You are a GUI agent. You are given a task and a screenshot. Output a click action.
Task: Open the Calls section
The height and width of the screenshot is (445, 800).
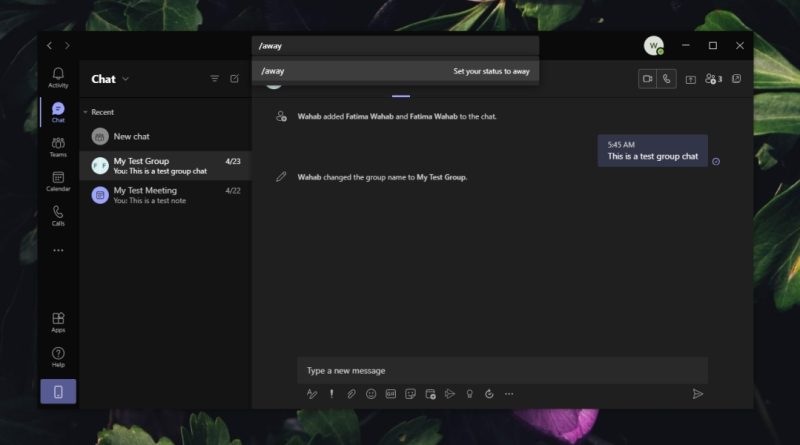(x=58, y=216)
